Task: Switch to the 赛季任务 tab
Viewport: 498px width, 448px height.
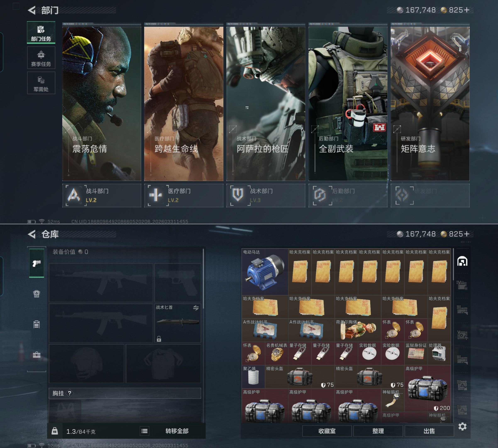Action: (x=41, y=58)
